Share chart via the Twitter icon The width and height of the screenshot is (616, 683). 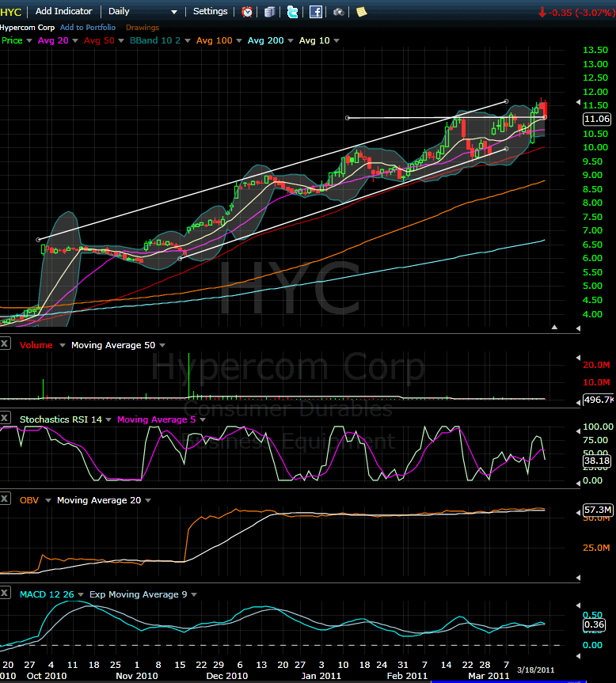coord(293,12)
